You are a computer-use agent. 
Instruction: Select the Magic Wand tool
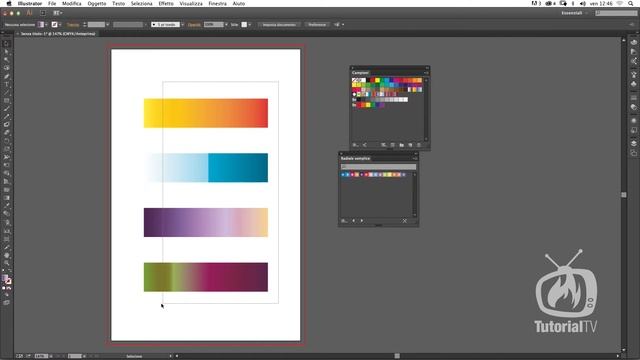coord(7,60)
